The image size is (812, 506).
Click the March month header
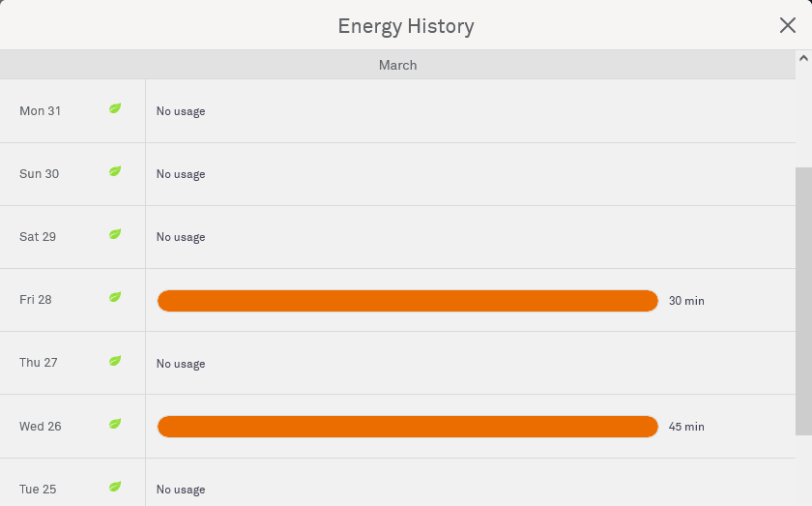397,65
